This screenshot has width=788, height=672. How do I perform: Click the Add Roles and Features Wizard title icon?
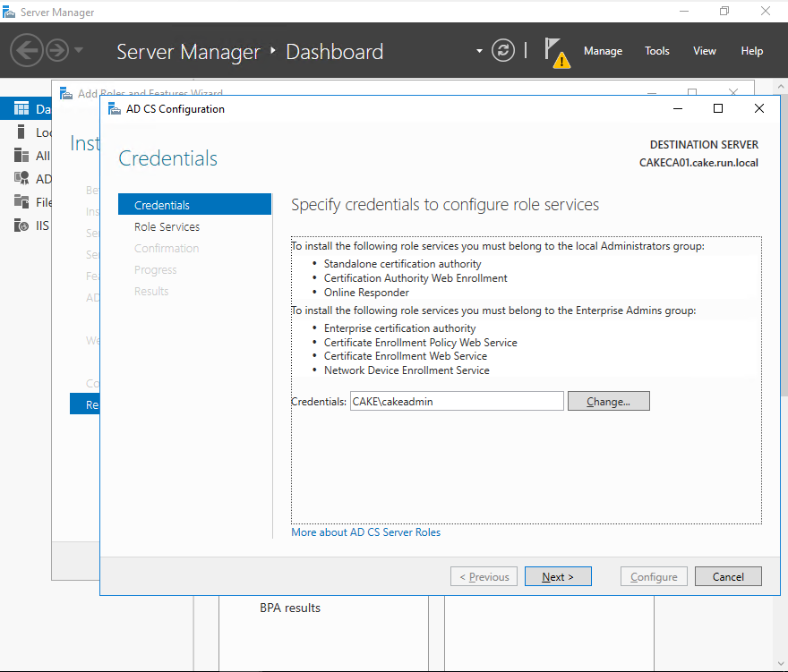(x=66, y=93)
